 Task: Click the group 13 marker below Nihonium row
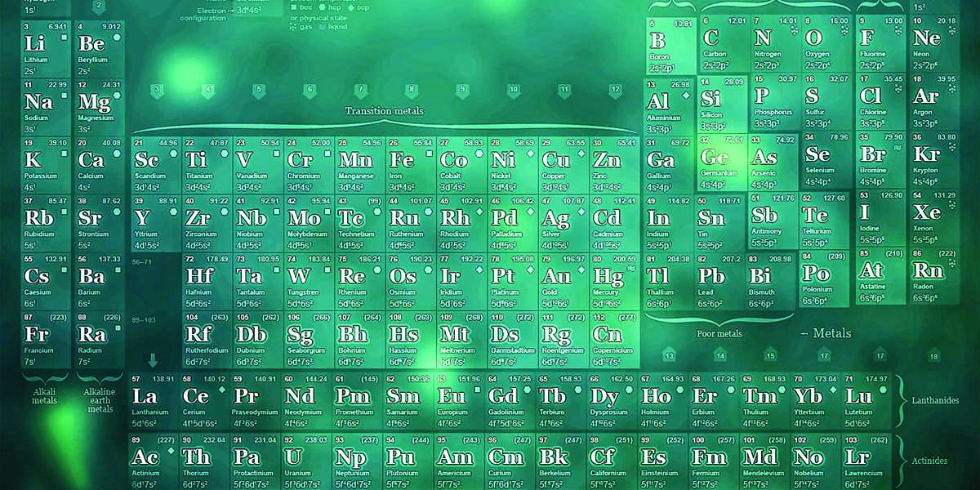click(x=669, y=354)
